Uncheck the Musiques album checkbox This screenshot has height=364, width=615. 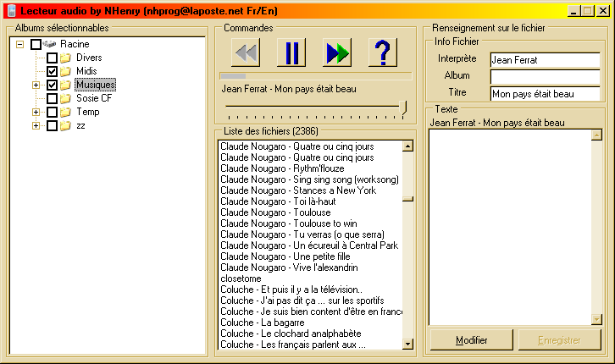(x=52, y=85)
